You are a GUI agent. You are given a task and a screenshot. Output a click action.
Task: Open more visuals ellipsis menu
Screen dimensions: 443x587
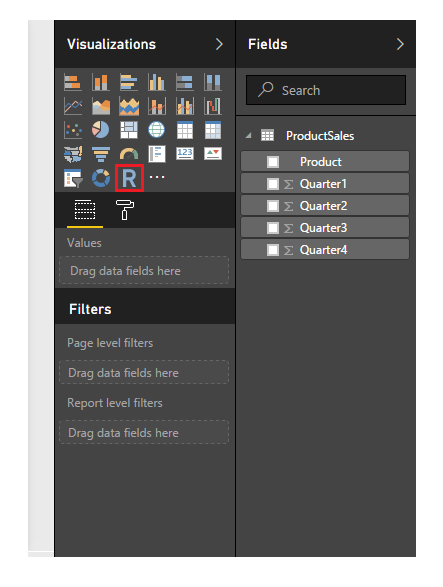click(x=157, y=177)
